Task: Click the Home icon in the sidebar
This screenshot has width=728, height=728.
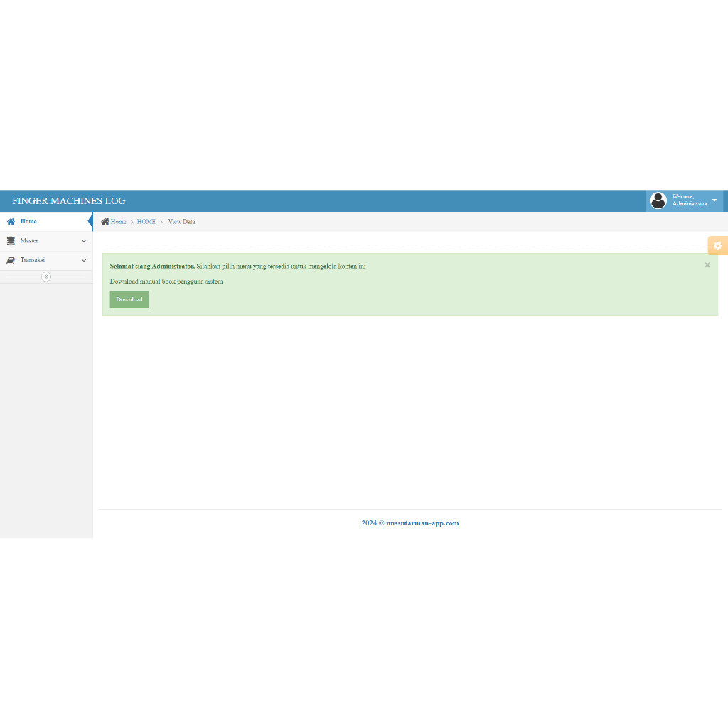Action: pyautogui.click(x=11, y=222)
